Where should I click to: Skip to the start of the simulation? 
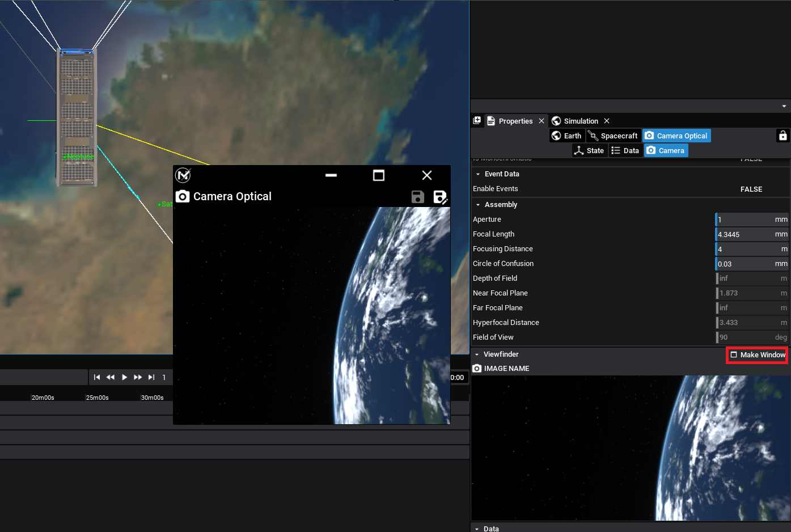click(97, 377)
